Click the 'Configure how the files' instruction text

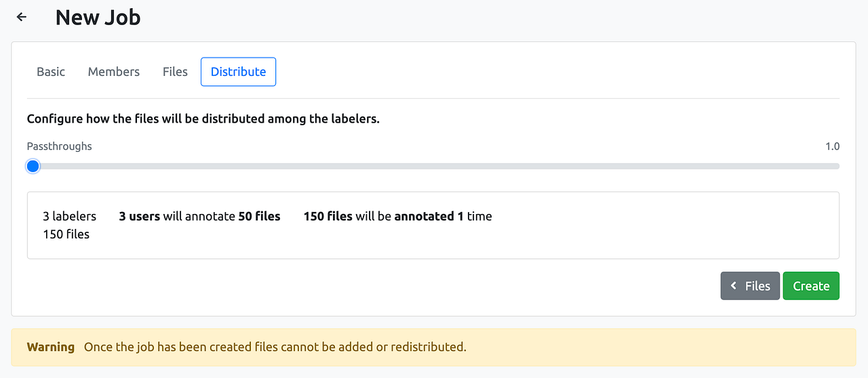[203, 119]
